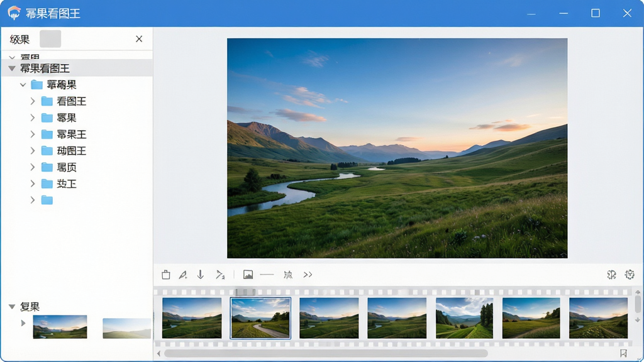The image size is (644, 362).
Task: Select the 幂果看图王 tree root label
Action: pyautogui.click(x=45, y=68)
